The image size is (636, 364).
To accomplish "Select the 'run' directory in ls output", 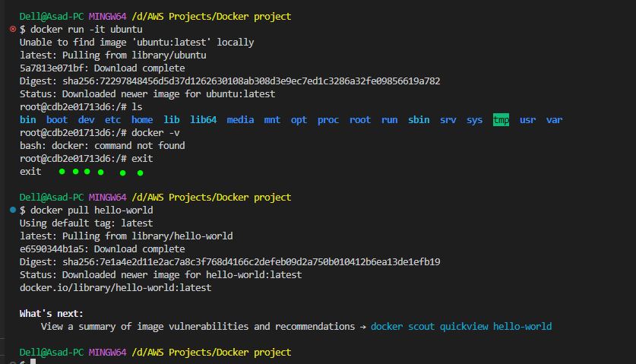I will [389, 120].
